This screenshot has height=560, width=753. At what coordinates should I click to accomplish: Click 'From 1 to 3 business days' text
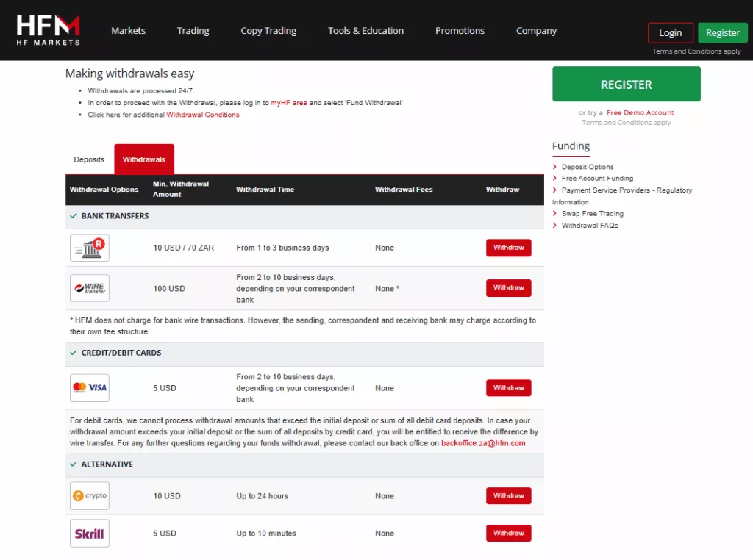(282, 248)
